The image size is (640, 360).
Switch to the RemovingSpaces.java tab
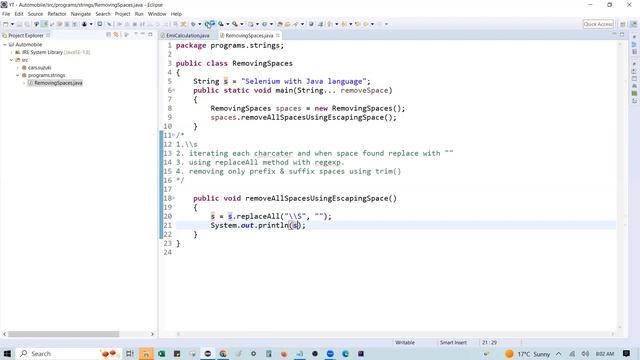click(x=249, y=36)
